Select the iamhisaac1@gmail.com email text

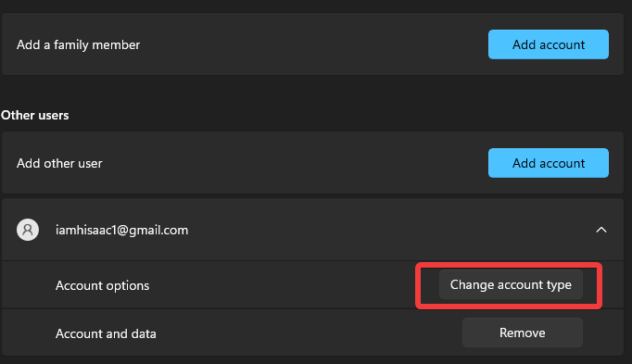click(121, 230)
